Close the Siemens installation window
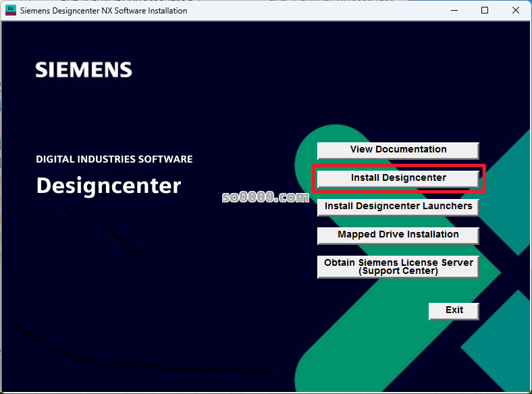Viewport: 532px width, 394px height. (515, 11)
